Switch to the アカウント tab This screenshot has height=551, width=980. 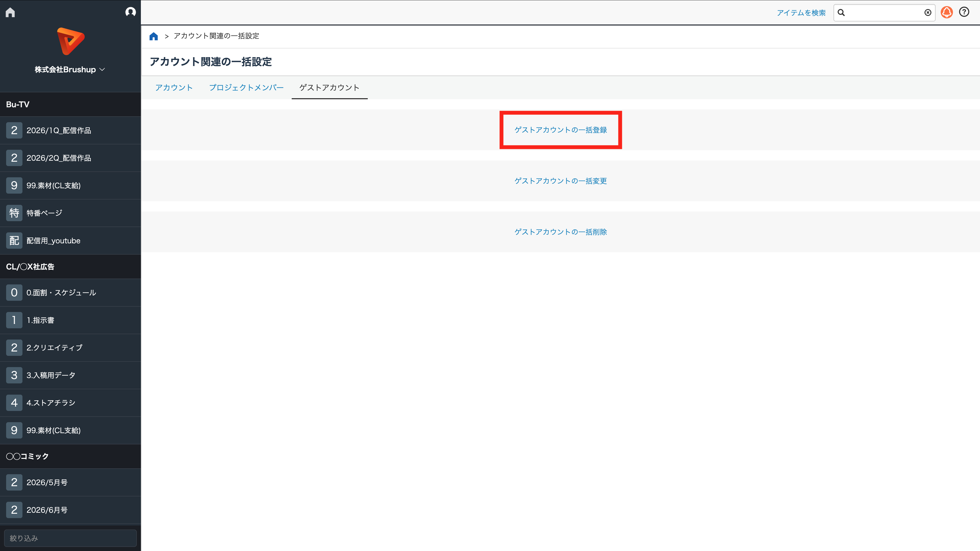(x=174, y=87)
